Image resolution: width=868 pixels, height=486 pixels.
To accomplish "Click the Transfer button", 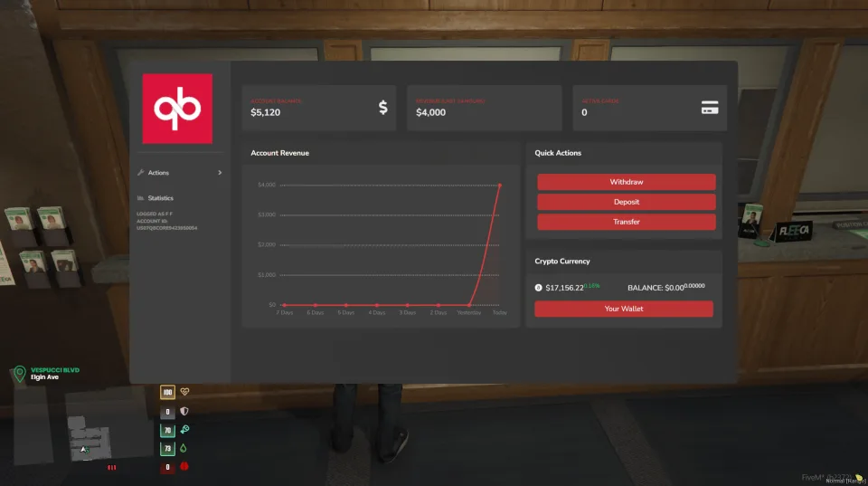I will coord(626,222).
